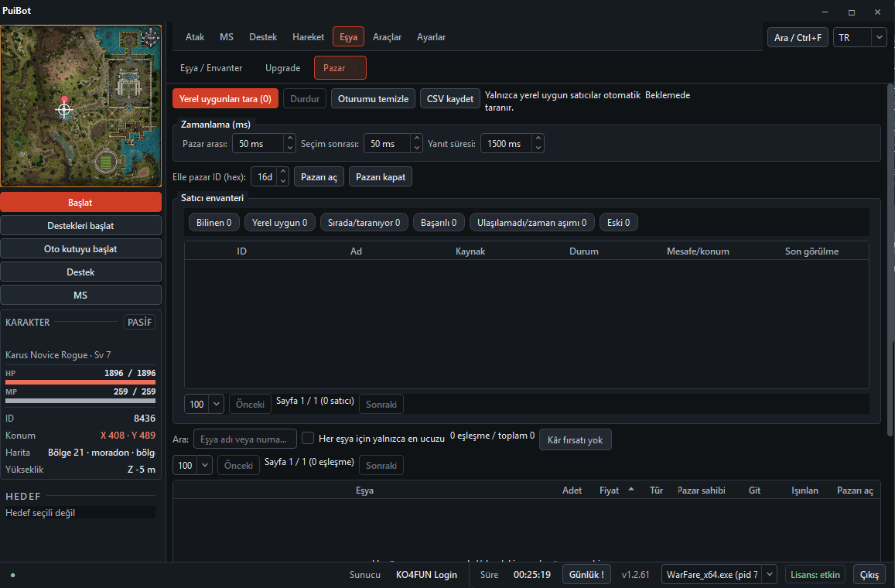Switch to the MS top tab
This screenshot has height=588, width=895.
[227, 37]
